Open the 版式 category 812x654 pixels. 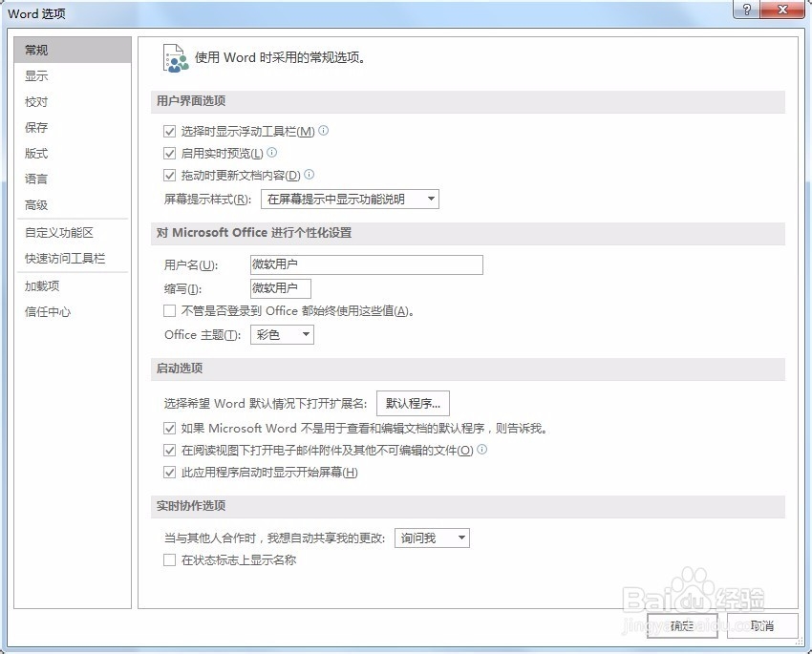[73, 153]
